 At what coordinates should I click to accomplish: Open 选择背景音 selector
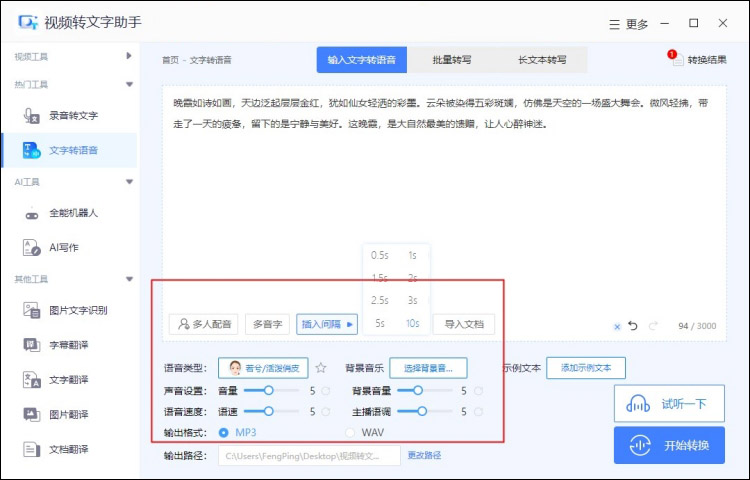tap(428, 368)
